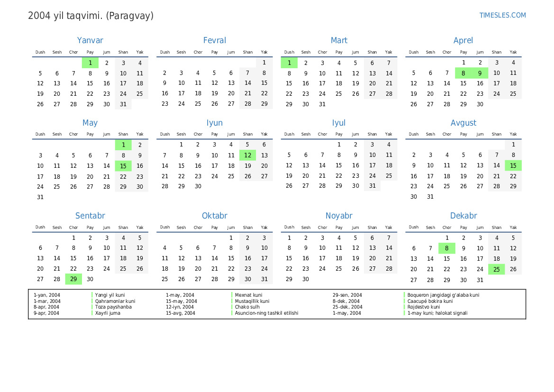Select highlighted 8 in Aprel
The height and width of the screenshot is (392, 554).
coord(463,73)
